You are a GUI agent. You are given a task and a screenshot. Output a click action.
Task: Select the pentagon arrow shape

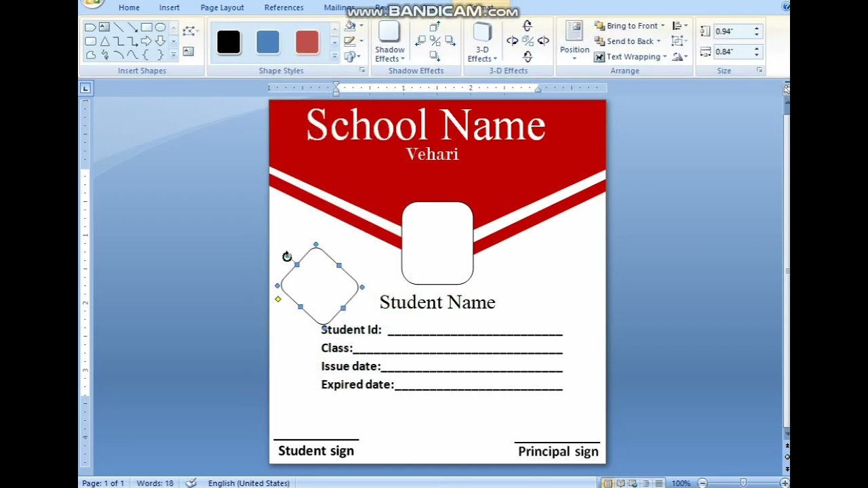point(90,27)
